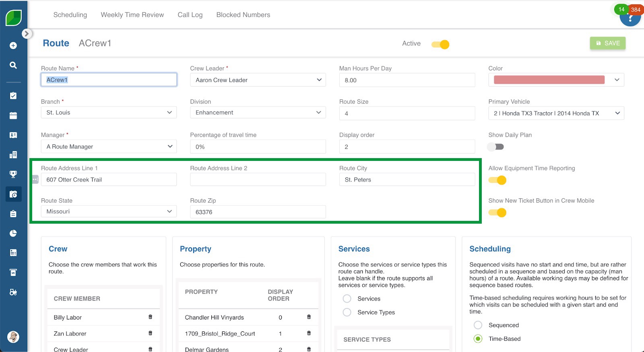Toggle the Active route switch
Viewport: 644px width, 352px height.
pyautogui.click(x=440, y=44)
